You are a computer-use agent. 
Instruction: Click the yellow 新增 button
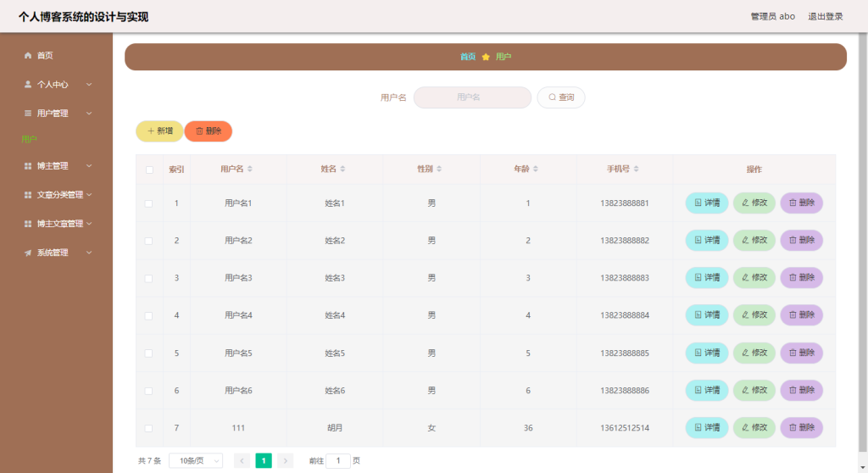(x=159, y=131)
